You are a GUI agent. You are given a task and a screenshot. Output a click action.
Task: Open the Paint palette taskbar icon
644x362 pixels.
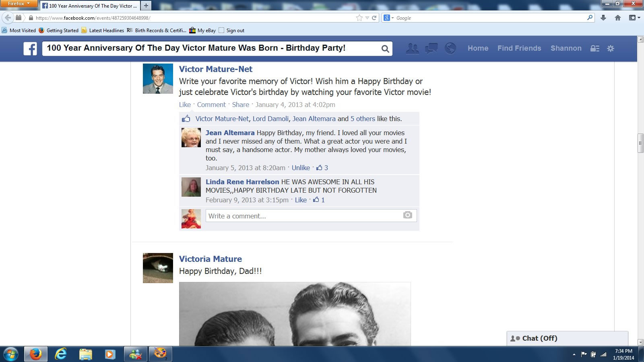tap(160, 354)
